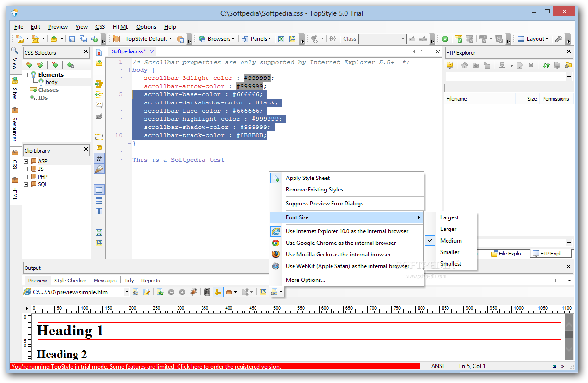Click the preview bug debug icon
Image resolution: width=588 pixels, height=383 pixels.
click(x=193, y=292)
